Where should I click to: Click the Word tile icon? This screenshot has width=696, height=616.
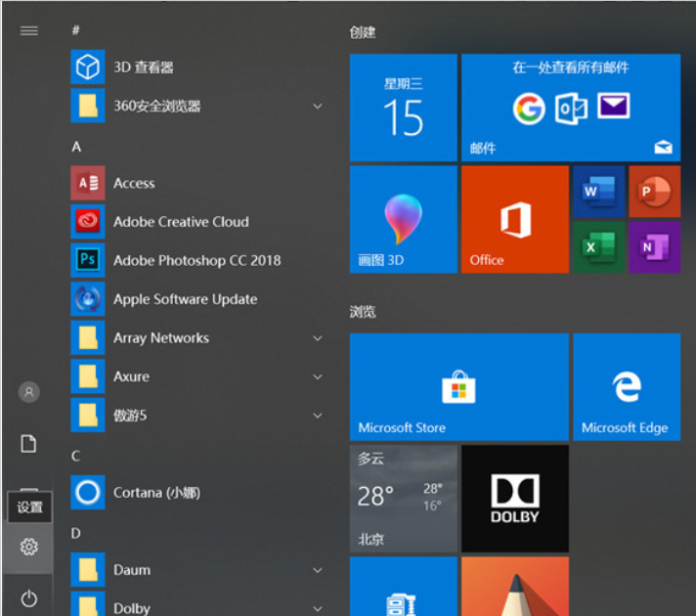click(x=597, y=191)
